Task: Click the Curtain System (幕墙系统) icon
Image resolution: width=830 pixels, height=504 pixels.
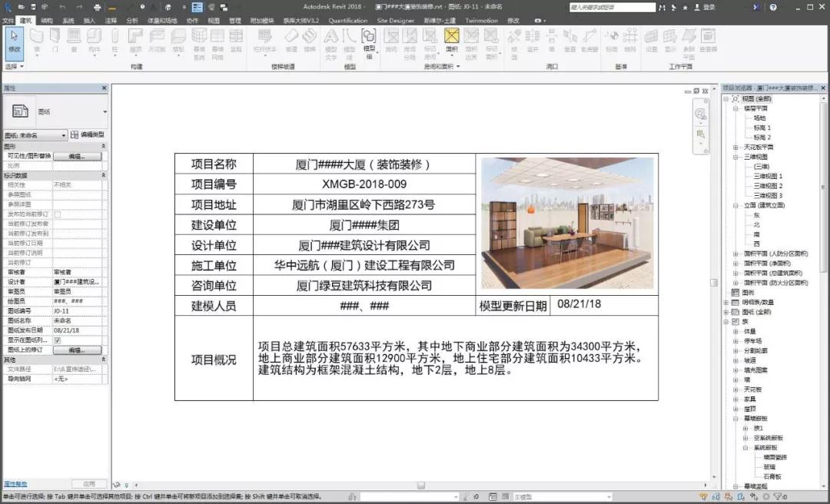Action: tap(199, 37)
